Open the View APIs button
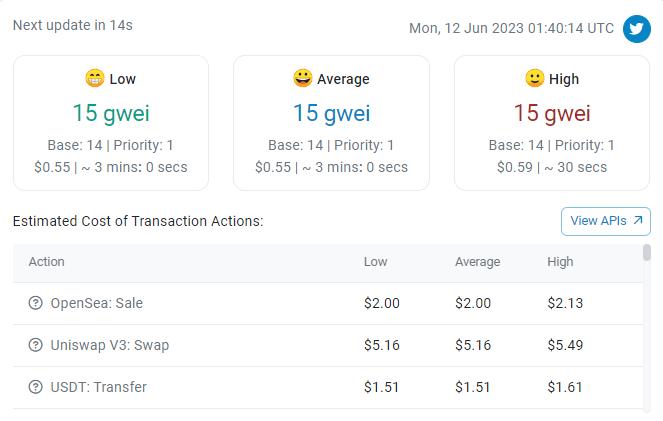Image resolution: width=663 pixels, height=421 pixels. [605, 221]
